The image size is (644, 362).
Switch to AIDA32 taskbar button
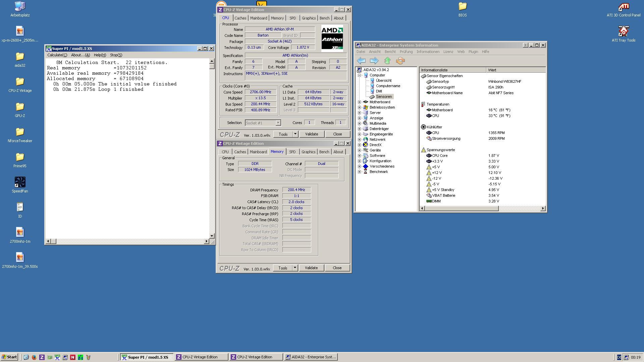point(311,357)
